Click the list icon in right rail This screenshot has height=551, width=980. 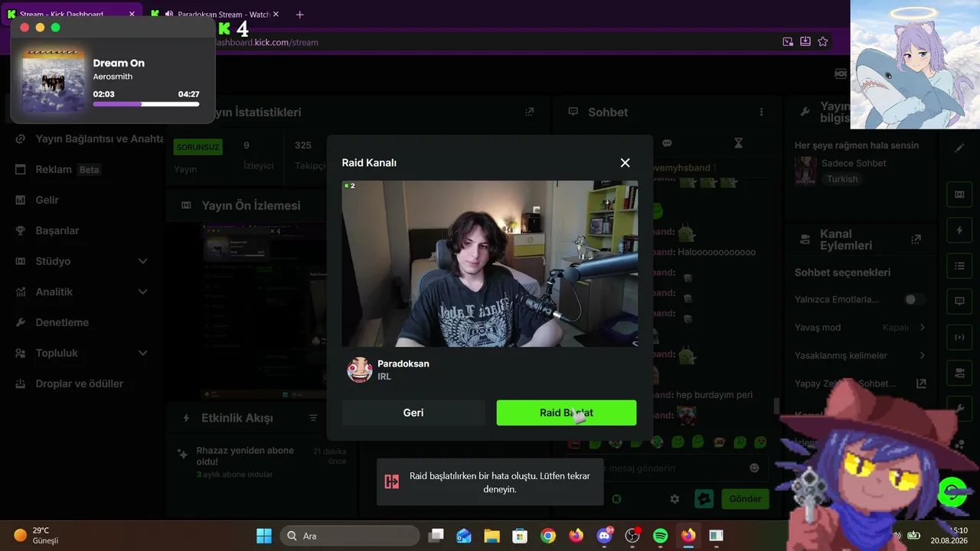959,266
